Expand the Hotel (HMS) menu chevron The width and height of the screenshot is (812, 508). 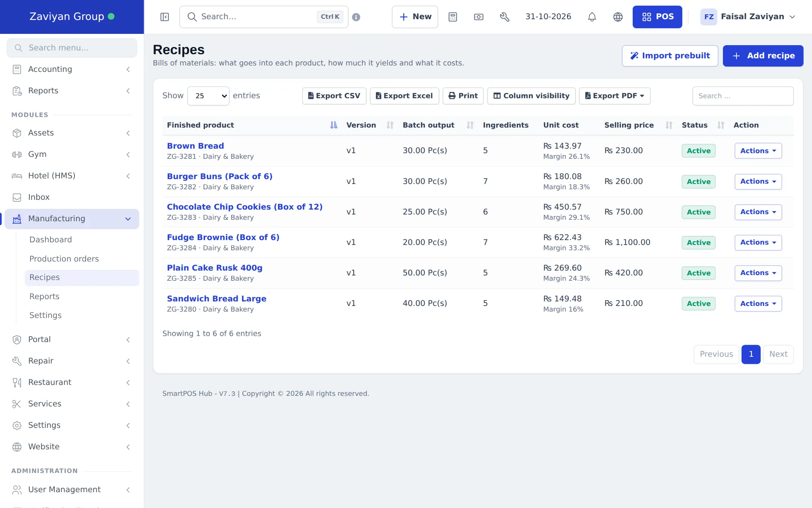point(128,176)
